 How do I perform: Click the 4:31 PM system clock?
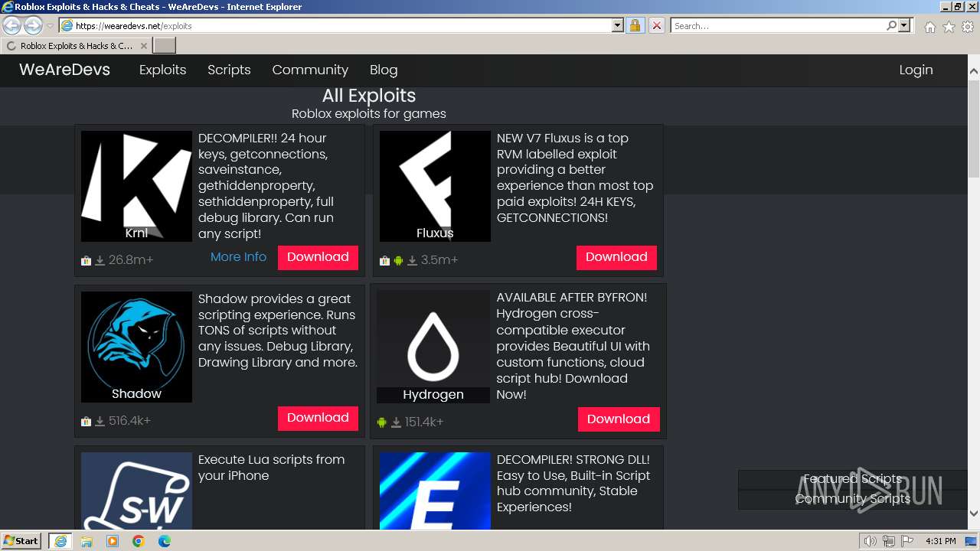pos(941,541)
